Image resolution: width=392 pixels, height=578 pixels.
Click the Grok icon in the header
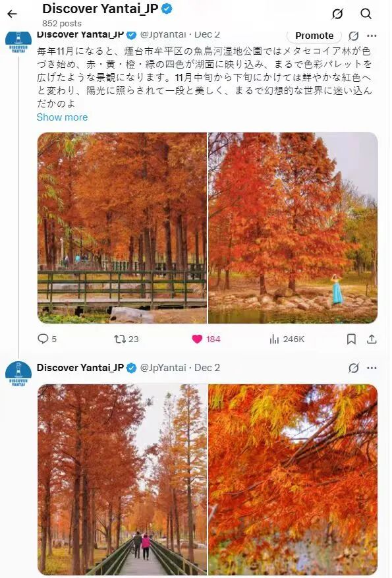[x=337, y=14]
